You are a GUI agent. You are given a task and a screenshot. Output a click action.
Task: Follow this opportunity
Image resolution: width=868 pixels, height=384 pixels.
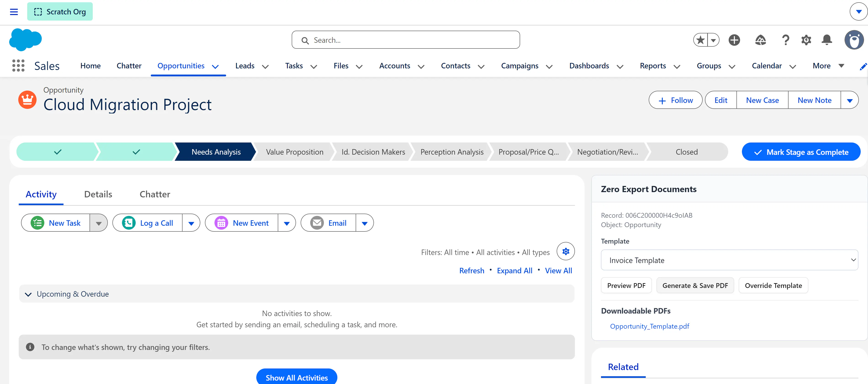(675, 100)
